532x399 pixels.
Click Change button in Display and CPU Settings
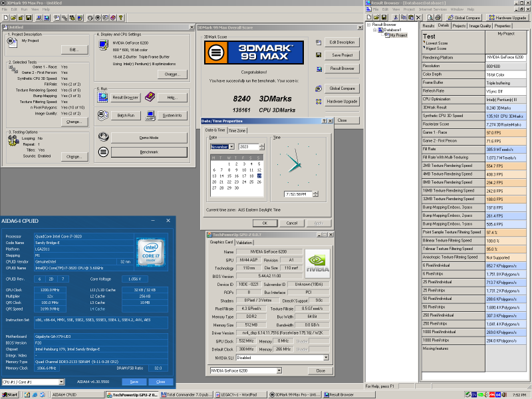point(172,74)
